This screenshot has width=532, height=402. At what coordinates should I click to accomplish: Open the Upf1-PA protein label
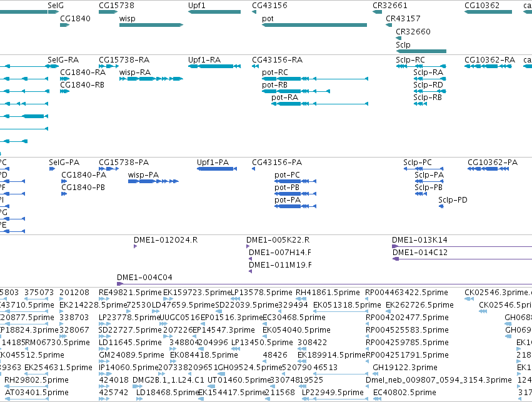pos(213,162)
